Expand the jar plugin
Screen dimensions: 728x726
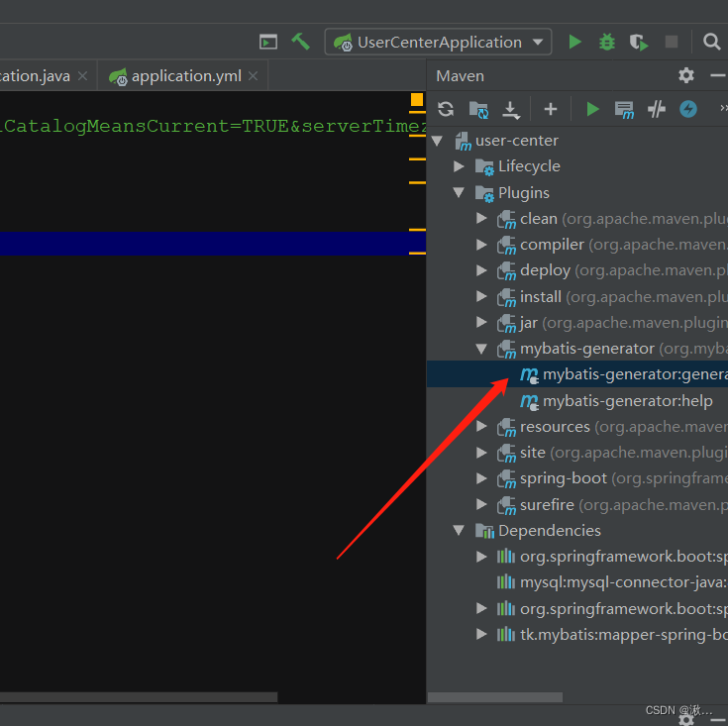pos(481,322)
